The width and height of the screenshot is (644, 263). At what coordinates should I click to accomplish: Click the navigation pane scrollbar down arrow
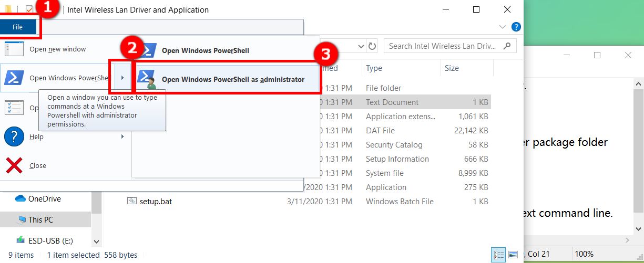coord(96,241)
